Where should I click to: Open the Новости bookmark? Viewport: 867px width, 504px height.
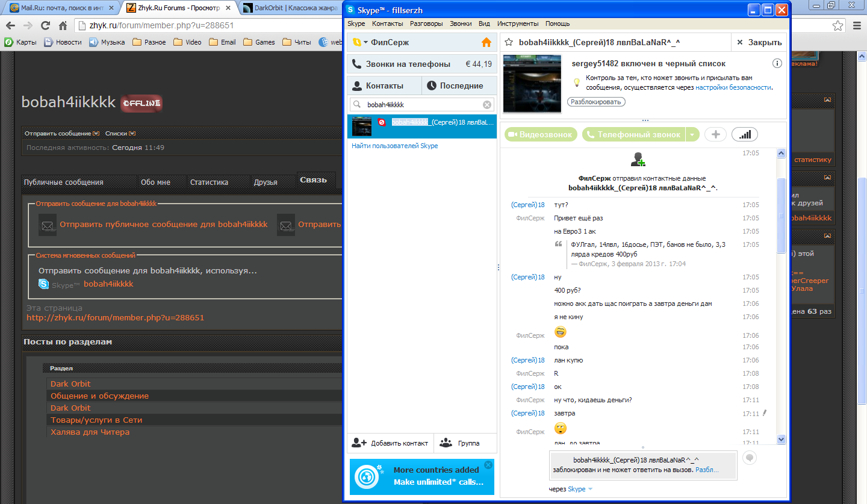click(x=63, y=42)
